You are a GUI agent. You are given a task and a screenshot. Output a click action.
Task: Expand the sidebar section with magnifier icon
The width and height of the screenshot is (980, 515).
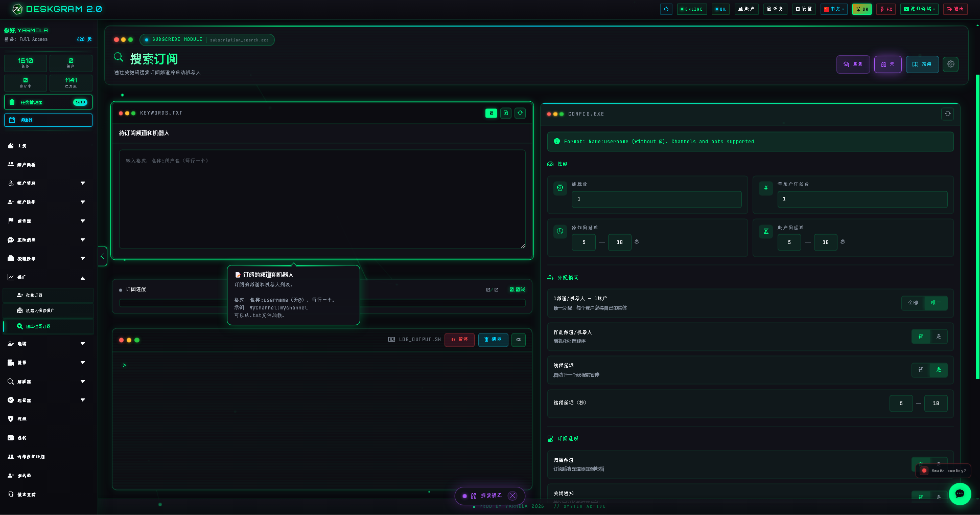pos(49,382)
